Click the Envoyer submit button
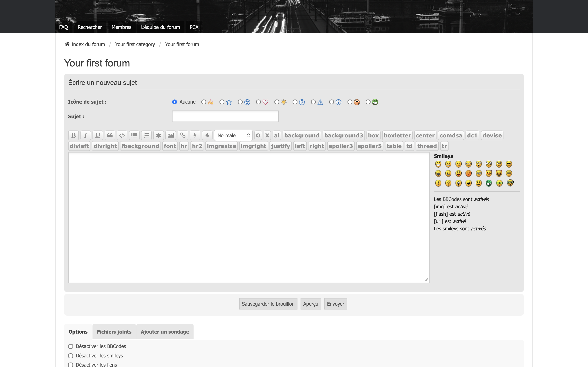The width and height of the screenshot is (588, 367). tap(335, 304)
